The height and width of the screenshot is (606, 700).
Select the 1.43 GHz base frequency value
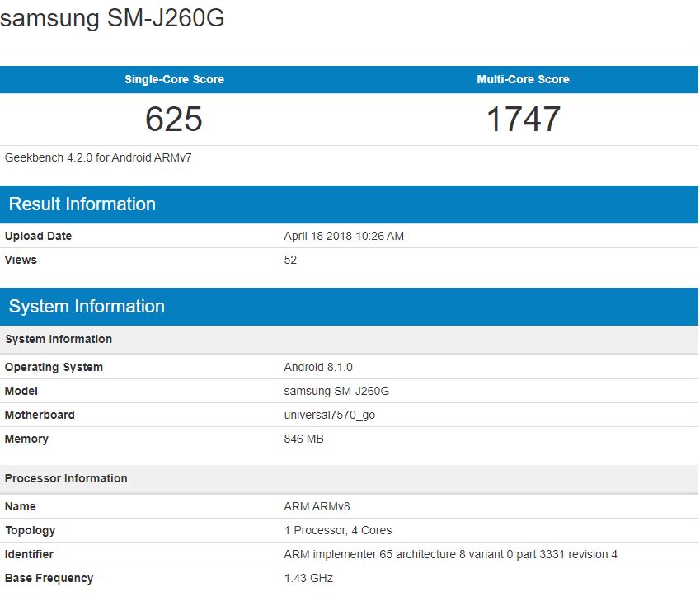point(308,578)
